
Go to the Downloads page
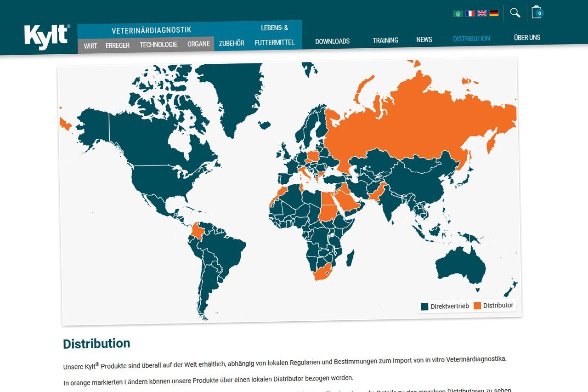click(x=332, y=41)
